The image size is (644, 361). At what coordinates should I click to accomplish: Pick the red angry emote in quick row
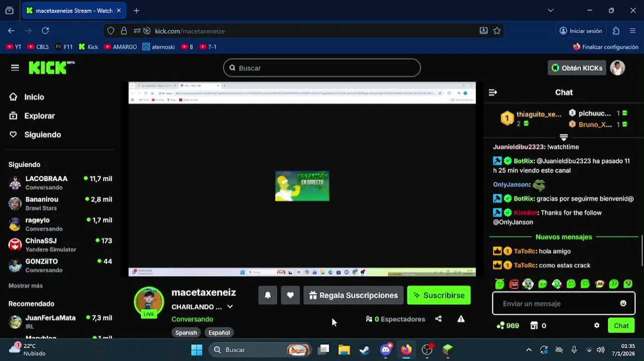[x=514, y=284]
